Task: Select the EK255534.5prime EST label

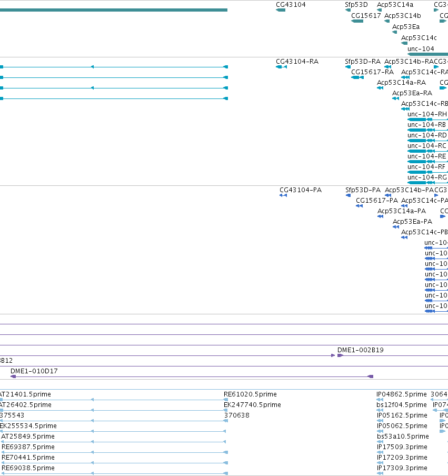Action: tap(28, 425)
